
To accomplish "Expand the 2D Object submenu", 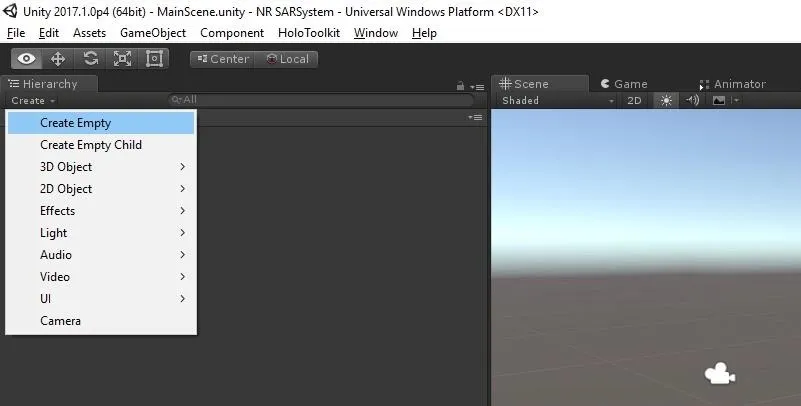I will 101,189.
